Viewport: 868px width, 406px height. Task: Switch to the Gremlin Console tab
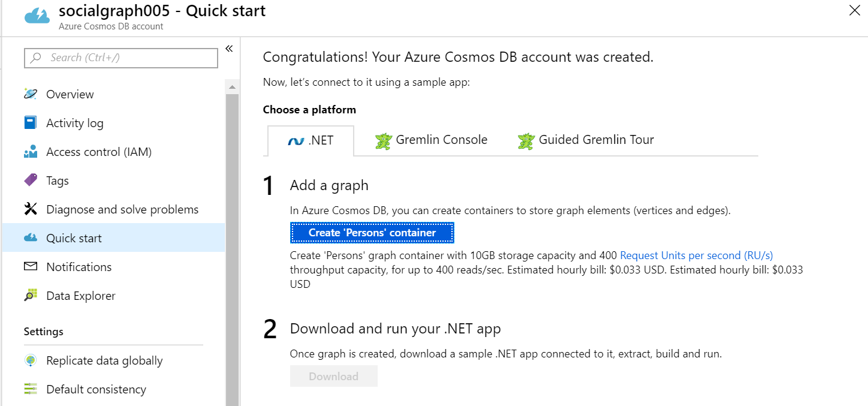click(x=431, y=140)
